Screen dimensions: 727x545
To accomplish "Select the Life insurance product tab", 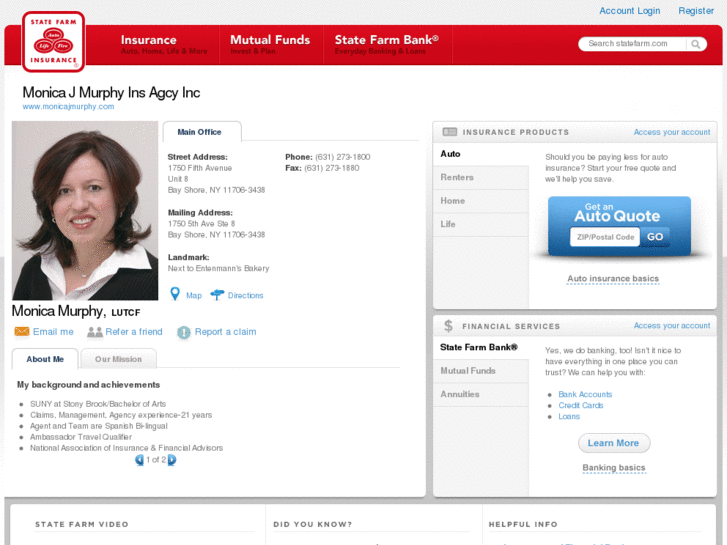I will coord(481,224).
